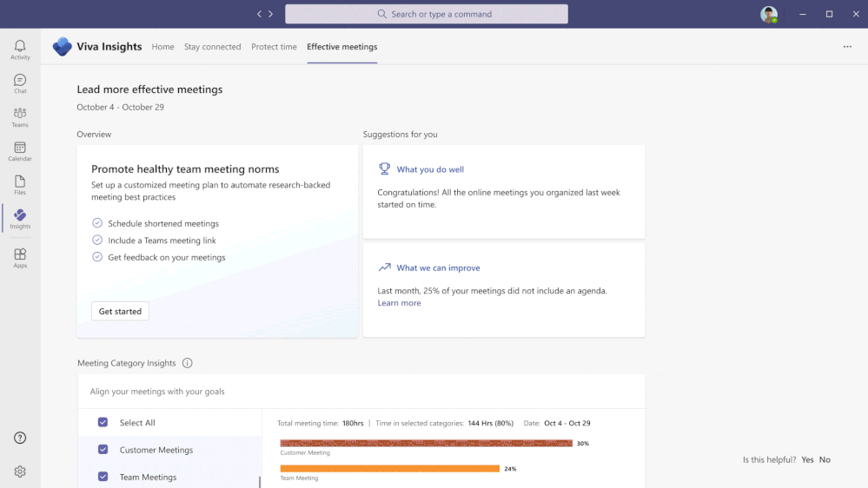Click the '30%' bar label
This screenshot has height=488, width=868.
point(583,443)
